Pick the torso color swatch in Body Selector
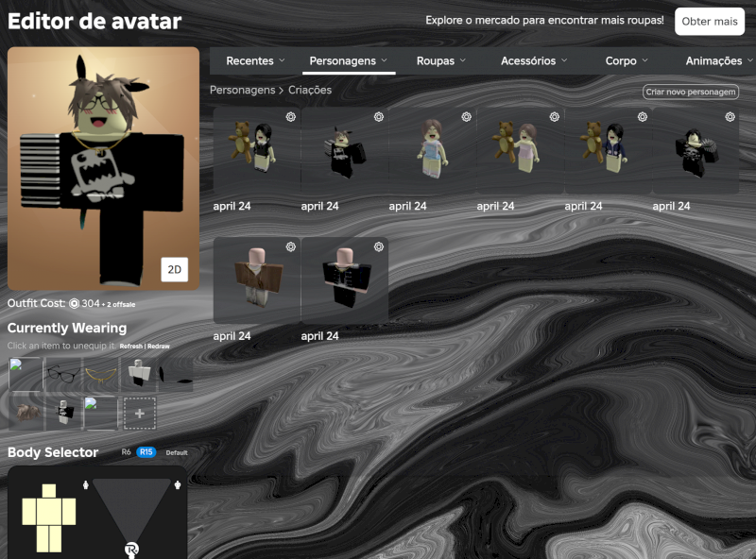Screen dimensions: 756x559 click(49, 512)
